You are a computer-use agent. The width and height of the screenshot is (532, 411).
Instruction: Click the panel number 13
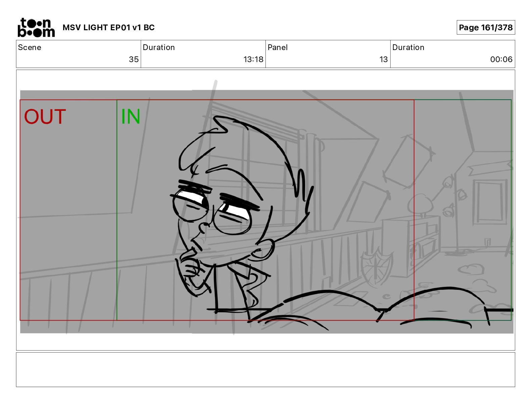click(384, 59)
